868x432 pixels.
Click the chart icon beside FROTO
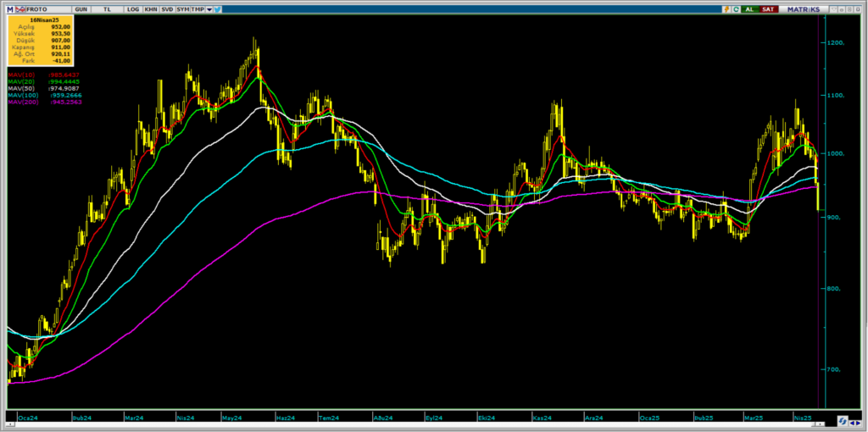point(22,8)
